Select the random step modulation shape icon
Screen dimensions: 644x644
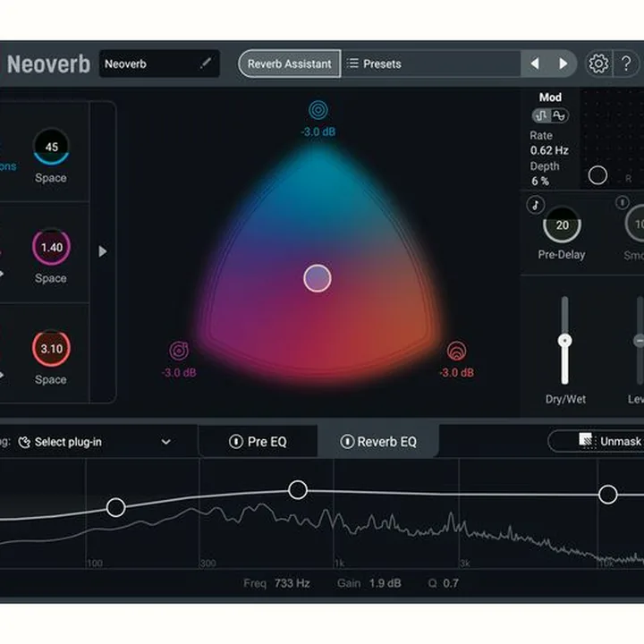(541, 115)
